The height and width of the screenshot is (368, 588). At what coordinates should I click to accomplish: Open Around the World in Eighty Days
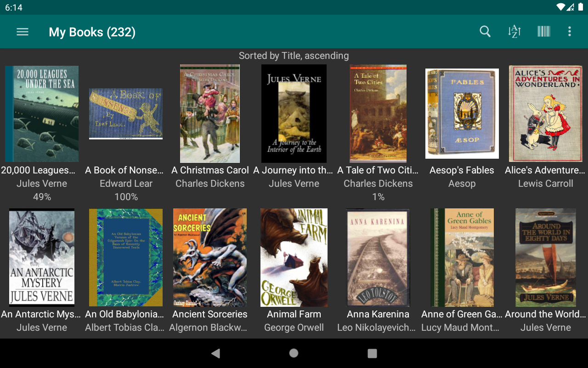pyautogui.click(x=545, y=257)
